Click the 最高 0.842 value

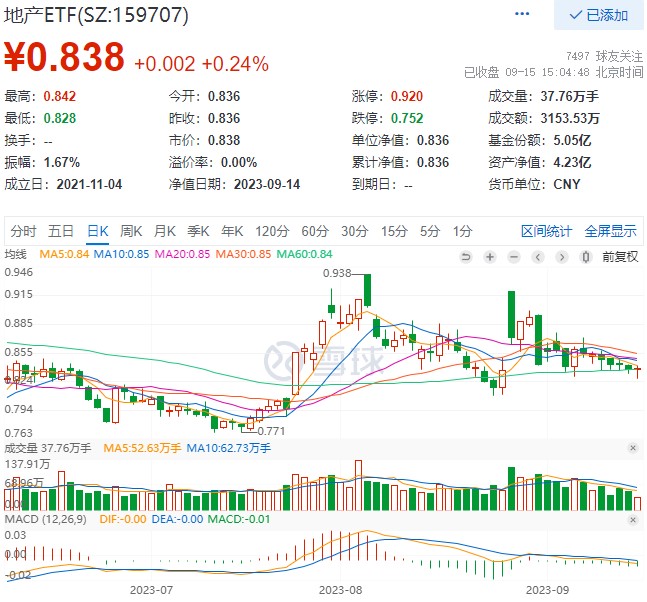60,96
